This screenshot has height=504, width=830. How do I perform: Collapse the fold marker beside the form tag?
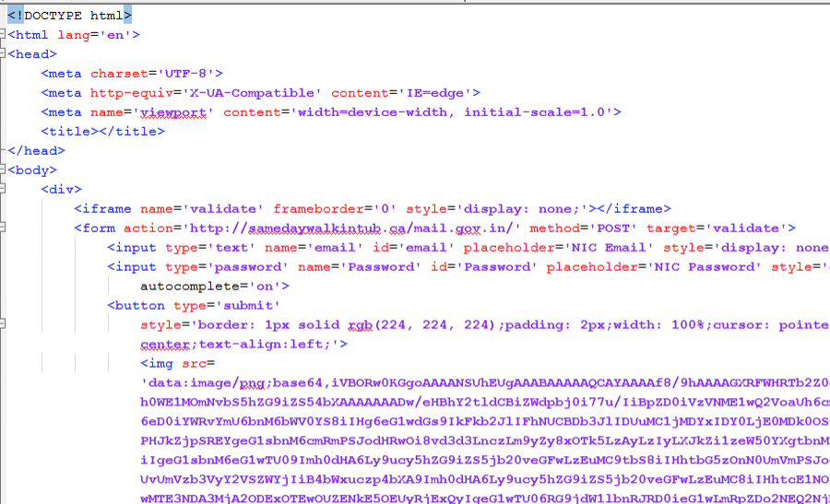tap(2, 228)
